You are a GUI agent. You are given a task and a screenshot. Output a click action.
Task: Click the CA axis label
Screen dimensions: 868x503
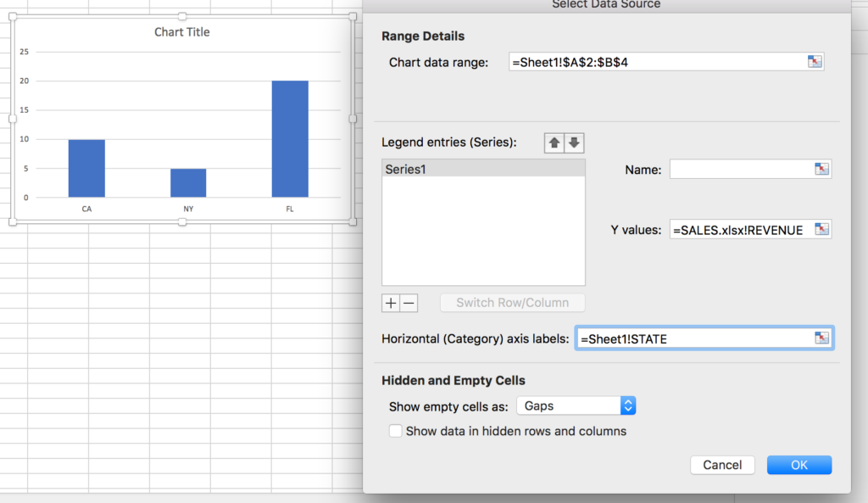(86, 209)
